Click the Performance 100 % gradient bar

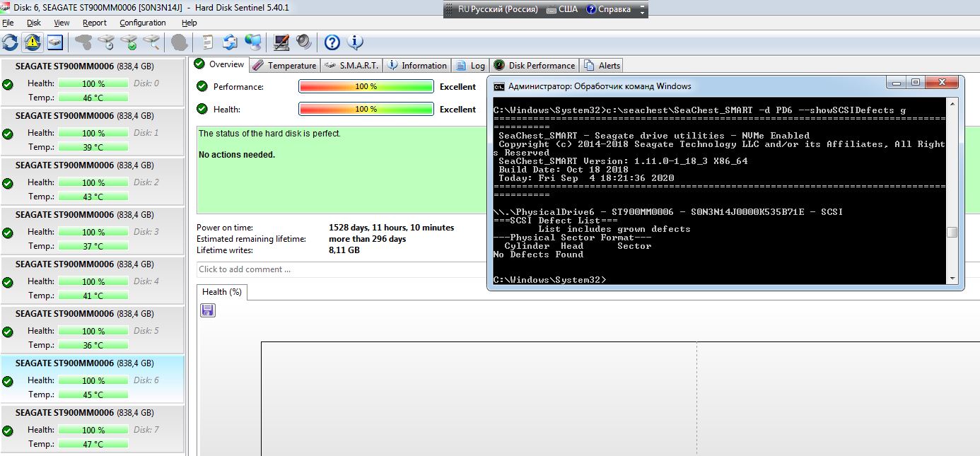(x=366, y=86)
